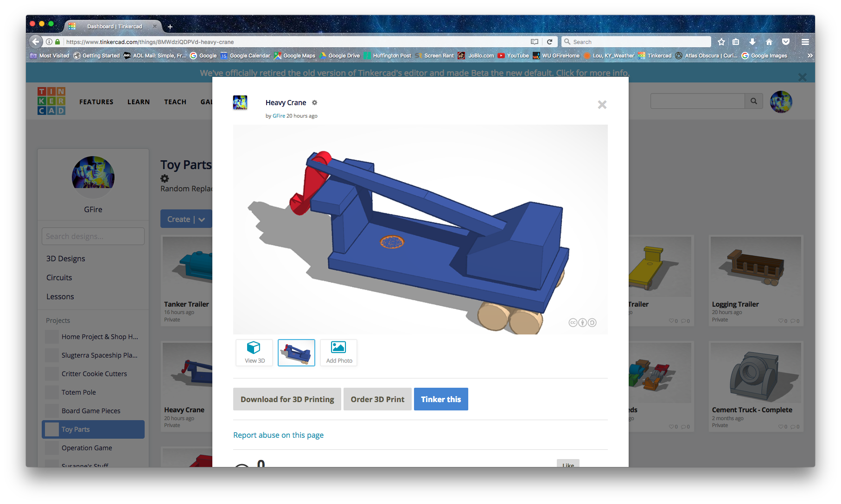Click the Tinkercad logo

(x=51, y=101)
